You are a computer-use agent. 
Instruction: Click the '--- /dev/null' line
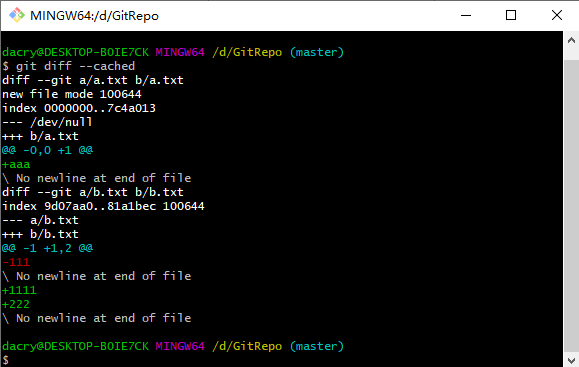click(47, 122)
